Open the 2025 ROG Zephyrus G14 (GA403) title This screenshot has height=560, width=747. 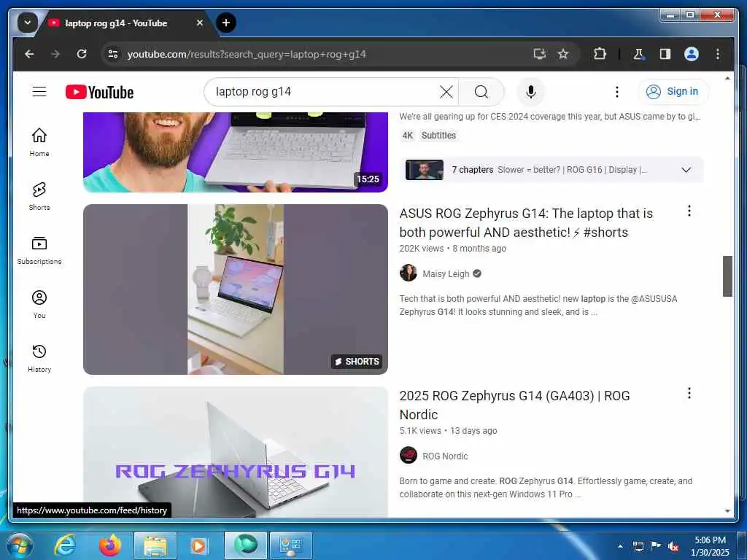(x=514, y=405)
